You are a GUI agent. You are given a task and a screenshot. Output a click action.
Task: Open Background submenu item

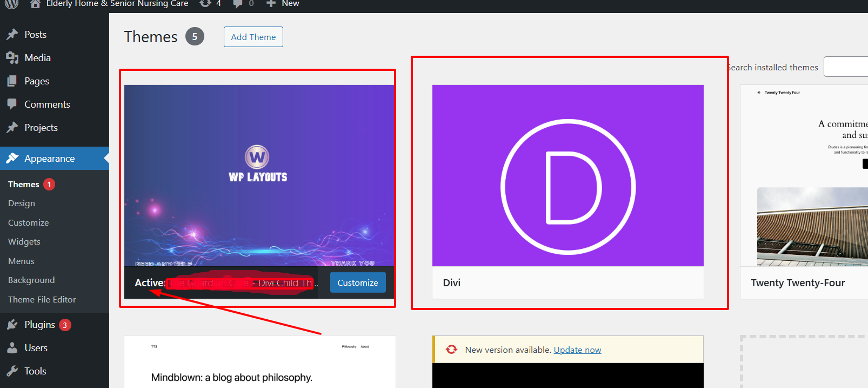click(x=31, y=280)
